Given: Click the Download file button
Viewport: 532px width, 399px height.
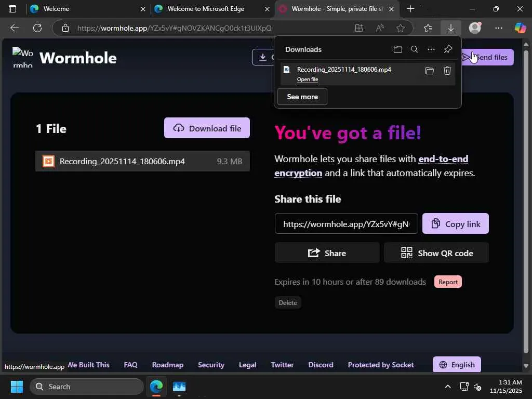Looking at the screenshot, I should point(207,128).
